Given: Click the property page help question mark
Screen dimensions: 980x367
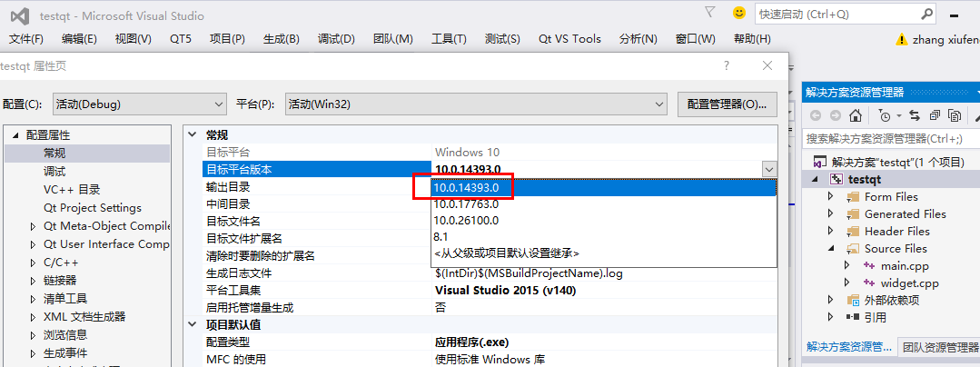Looking at the screenshot, I should [x=727, y=65].
